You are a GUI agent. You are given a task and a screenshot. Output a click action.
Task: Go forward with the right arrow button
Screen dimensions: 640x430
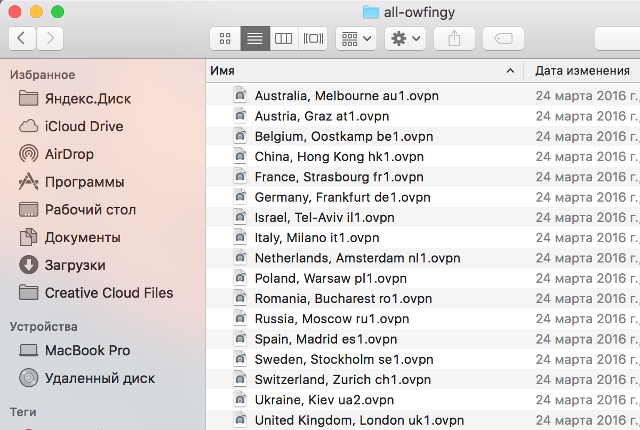coord(50,38)
